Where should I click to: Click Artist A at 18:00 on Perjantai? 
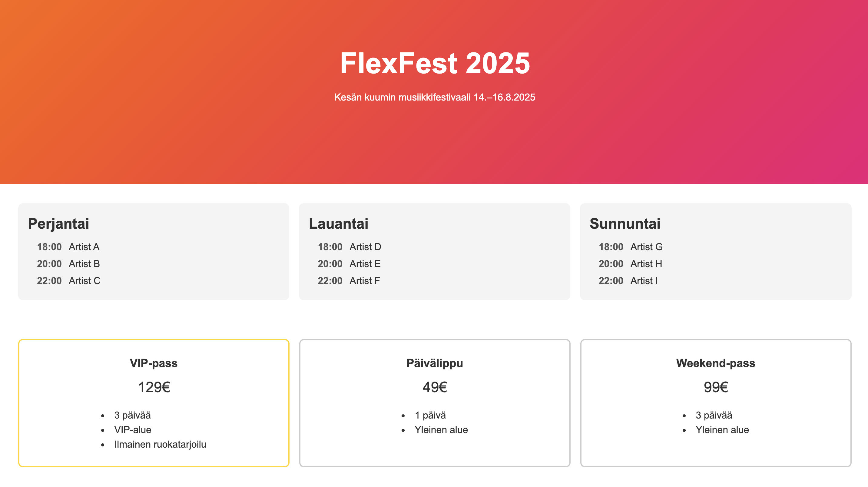(84, 247)
